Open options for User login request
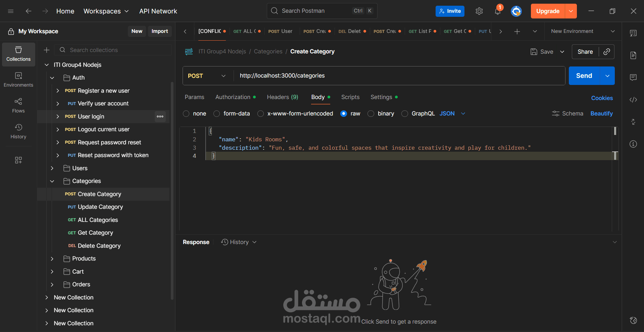The width and height of the screenshot is (644, 332). point(160,116)
